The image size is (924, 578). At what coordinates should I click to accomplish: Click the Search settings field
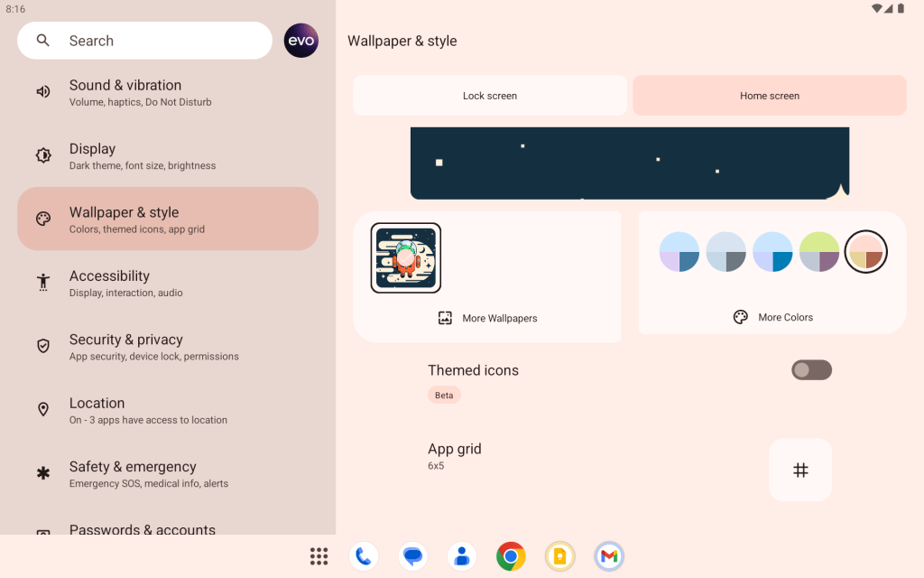click(144, 41)
